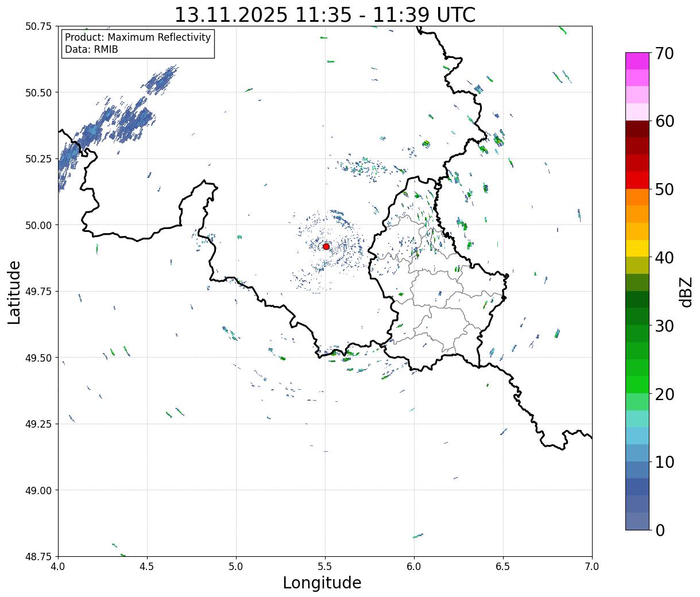Click the 10 tick on colorbar

point(664,462)
